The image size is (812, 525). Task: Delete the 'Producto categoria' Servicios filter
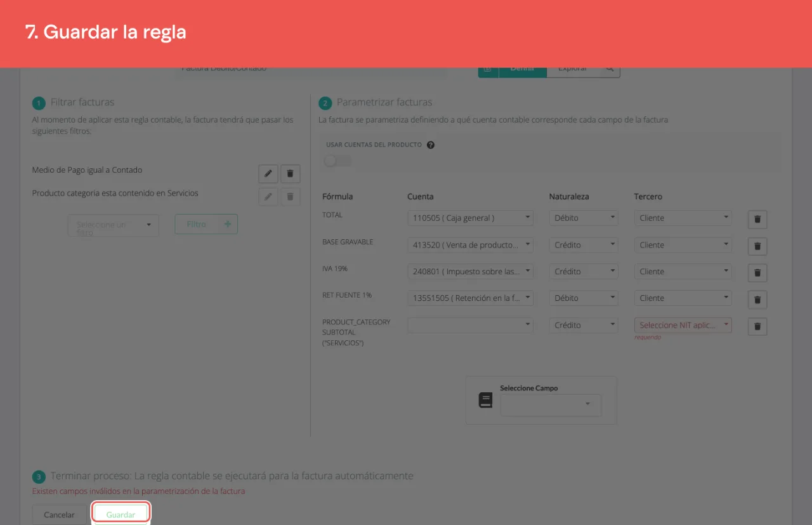[x=291, y=197]
